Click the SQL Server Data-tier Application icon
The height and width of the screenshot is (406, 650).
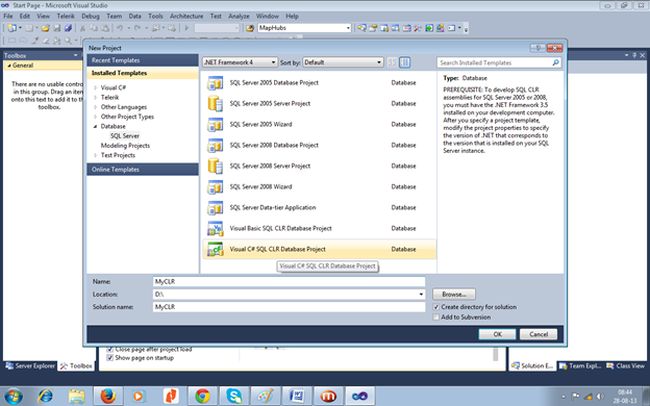click(x=215, y=207)
